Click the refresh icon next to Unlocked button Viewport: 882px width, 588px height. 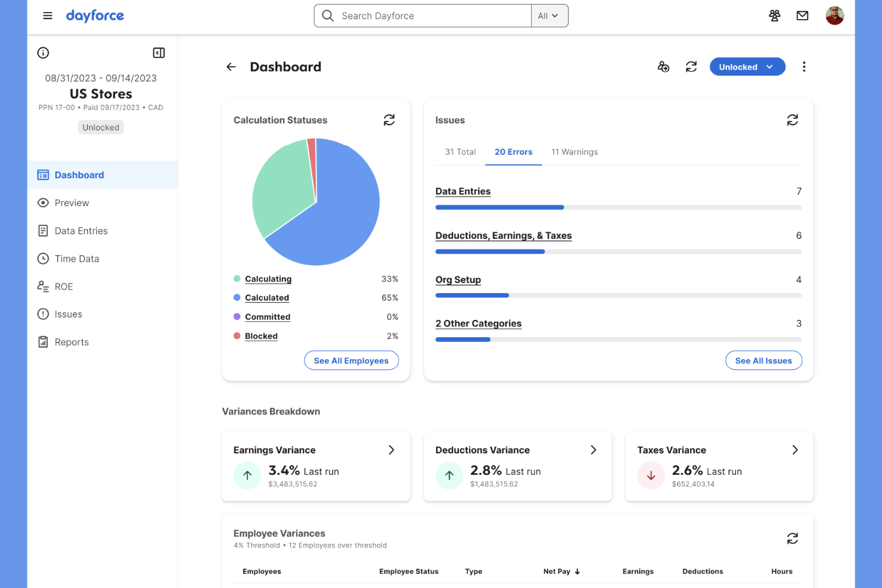click(x=691, y=67)
